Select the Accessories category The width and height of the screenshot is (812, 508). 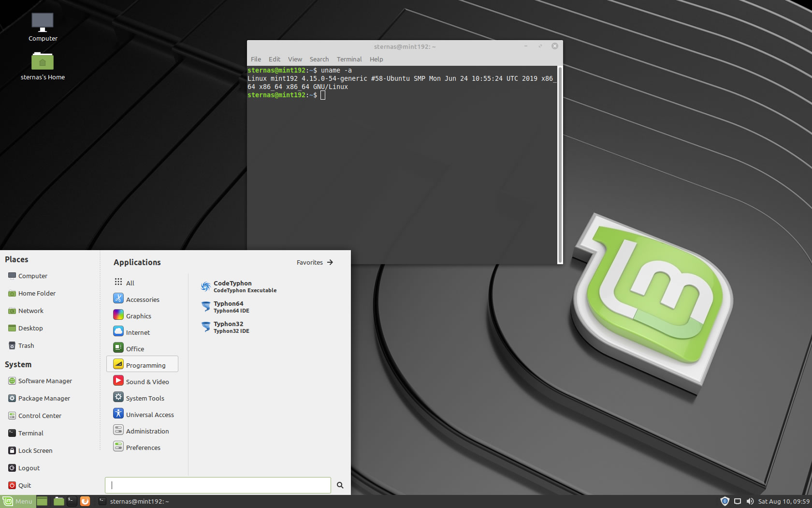[142, 299]
